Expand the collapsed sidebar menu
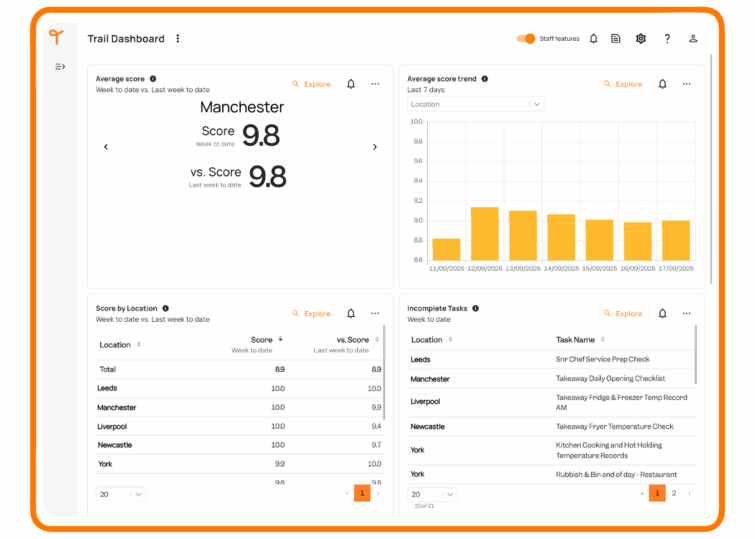 (x=60, y=67)
